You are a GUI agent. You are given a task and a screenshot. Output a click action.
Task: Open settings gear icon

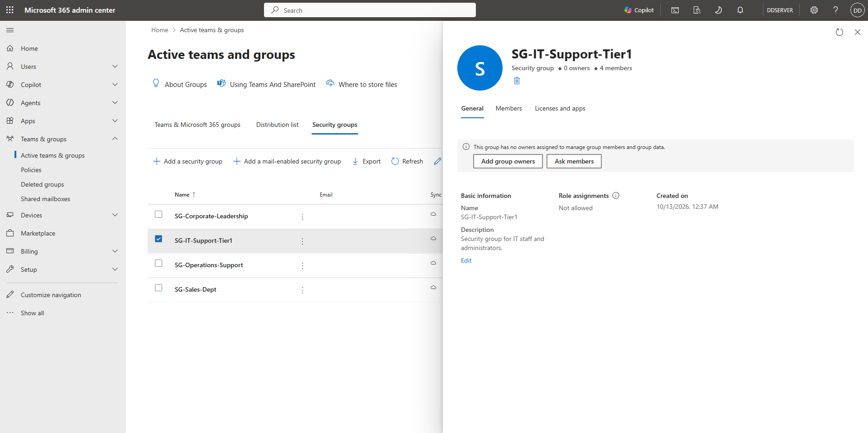point(814,10)
